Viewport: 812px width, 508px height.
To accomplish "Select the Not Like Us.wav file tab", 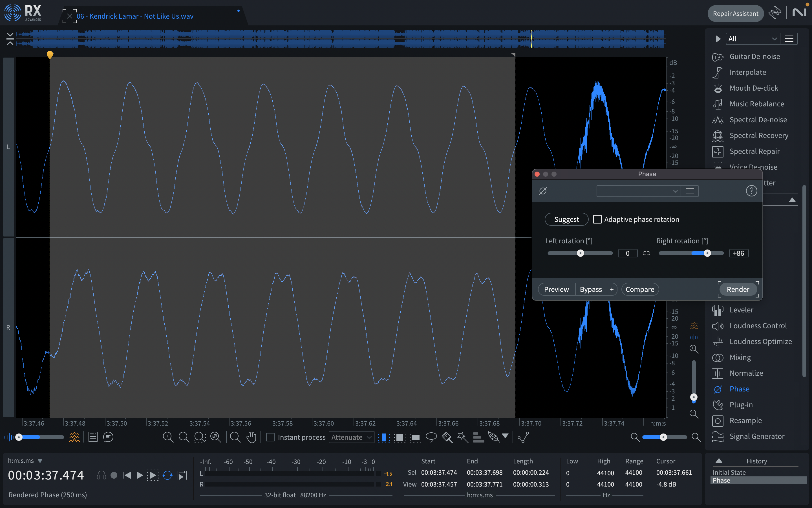I will 135,16.
